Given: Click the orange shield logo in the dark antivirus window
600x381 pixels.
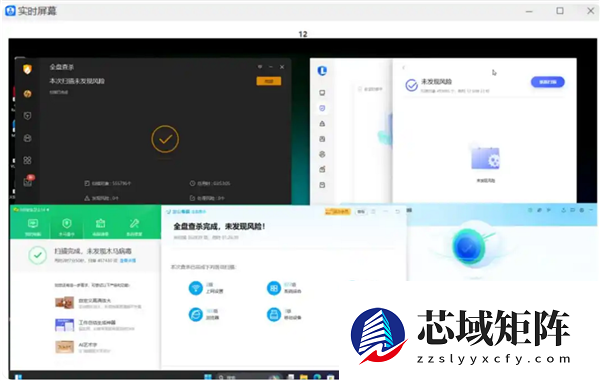Looking at the screenshot, I should (27, 69).
